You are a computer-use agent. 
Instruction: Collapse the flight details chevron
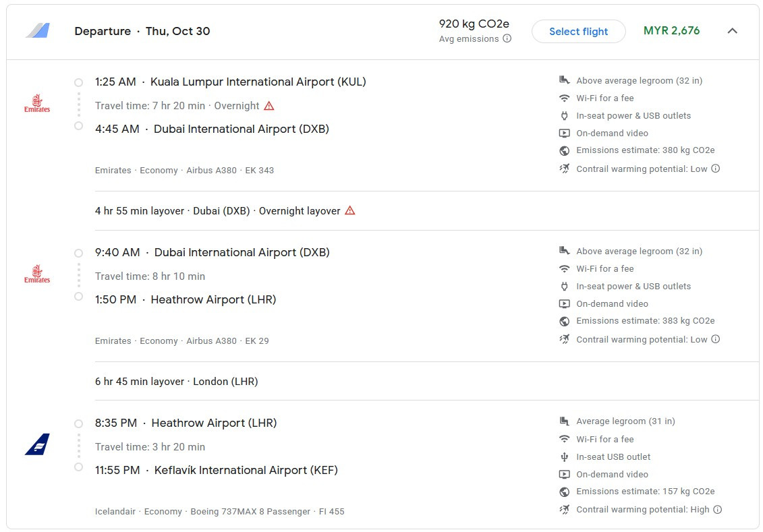coord(732,31)
